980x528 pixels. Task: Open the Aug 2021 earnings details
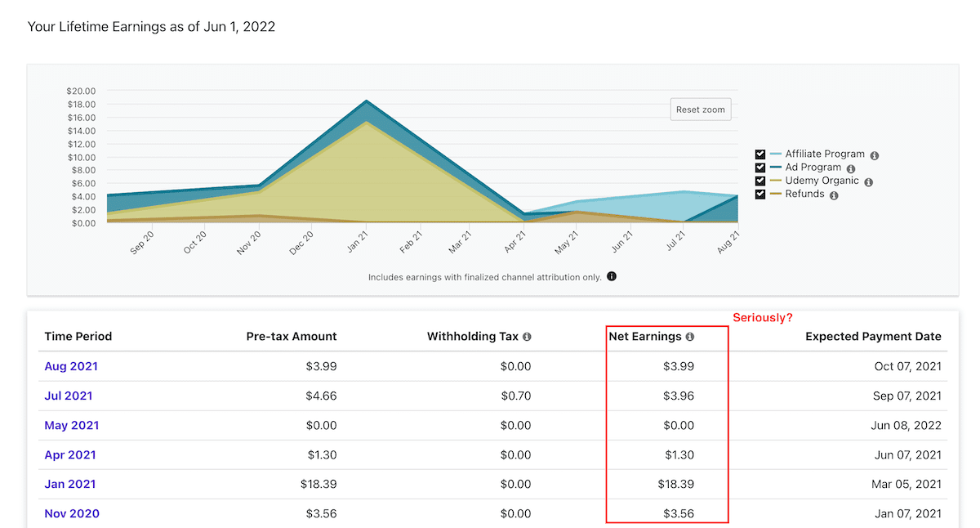(x=70, y=366)
